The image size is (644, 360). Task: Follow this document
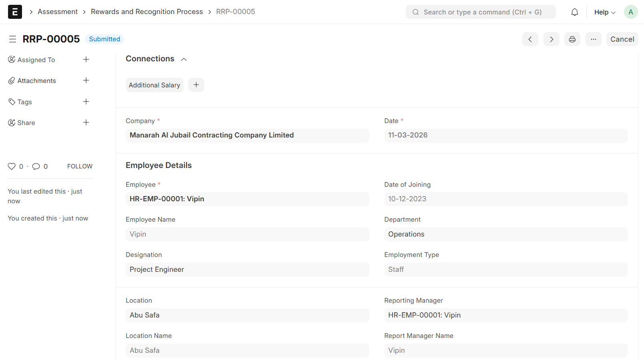[80, 166]
